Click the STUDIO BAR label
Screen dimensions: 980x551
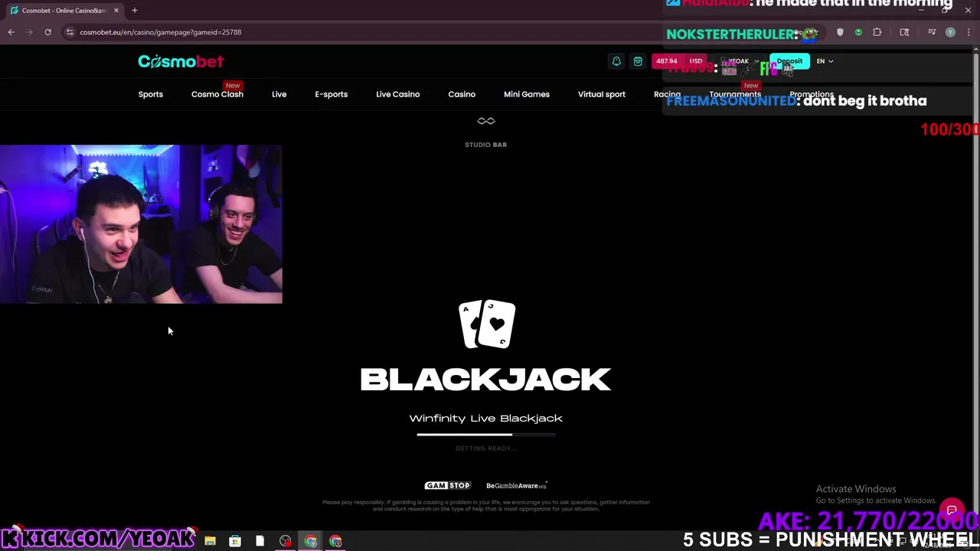coord(485,145)
